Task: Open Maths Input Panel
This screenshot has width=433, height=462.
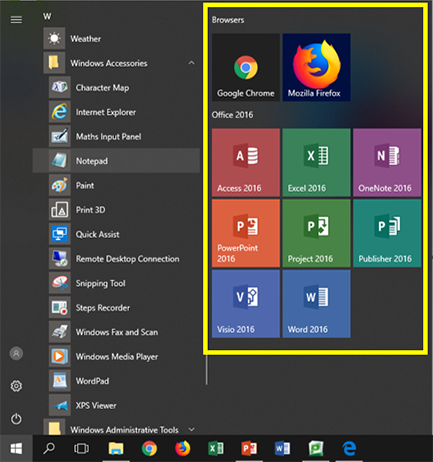Action: pyautogui.click(x=116, y=136)
